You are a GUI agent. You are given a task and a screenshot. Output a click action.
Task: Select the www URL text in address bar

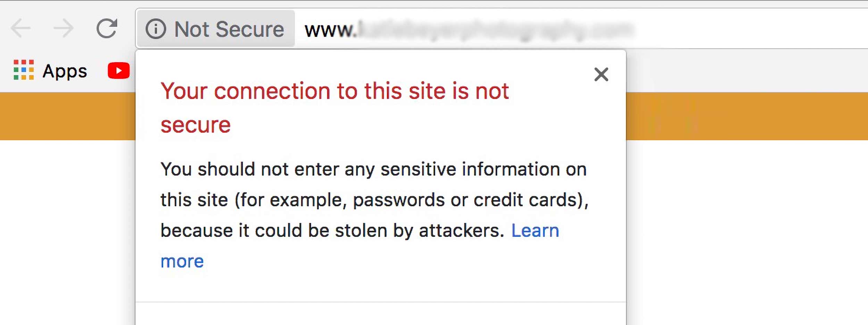click(x=469, y=30)
